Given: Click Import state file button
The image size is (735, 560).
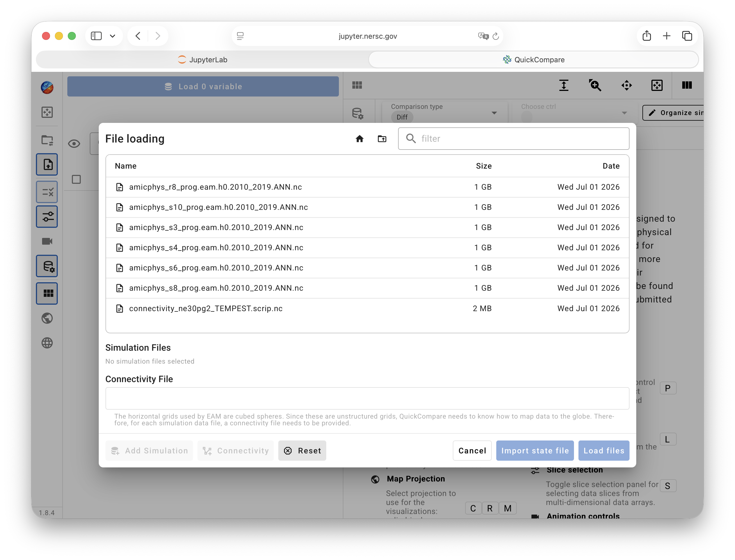Looking at the screenshot, I should tap(535, 451).
